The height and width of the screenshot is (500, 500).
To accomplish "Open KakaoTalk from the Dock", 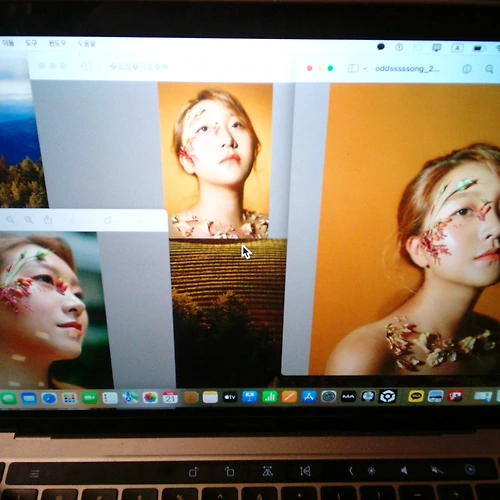I will (x=416, y=396).
